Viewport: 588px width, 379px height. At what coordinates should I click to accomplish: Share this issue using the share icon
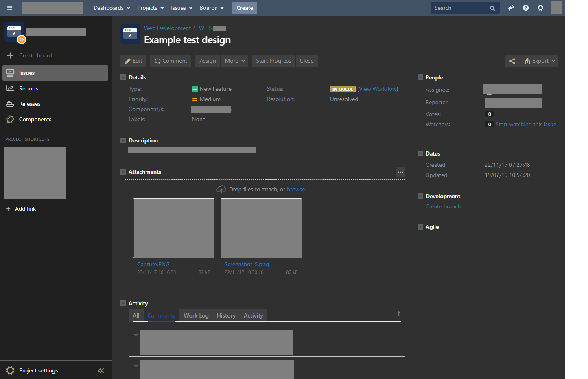pyautogui.click(x=512, y=61)
